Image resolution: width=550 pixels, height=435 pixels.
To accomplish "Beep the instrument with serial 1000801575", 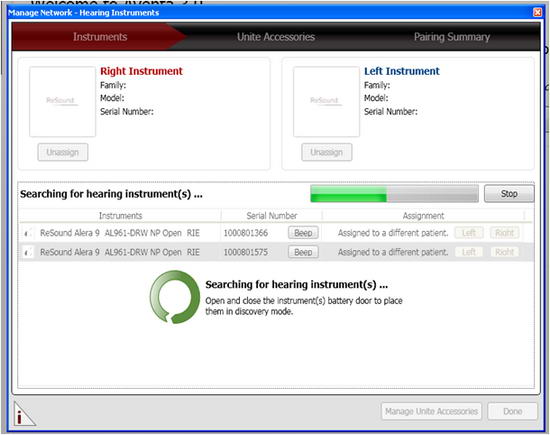I will pos(303,252).
